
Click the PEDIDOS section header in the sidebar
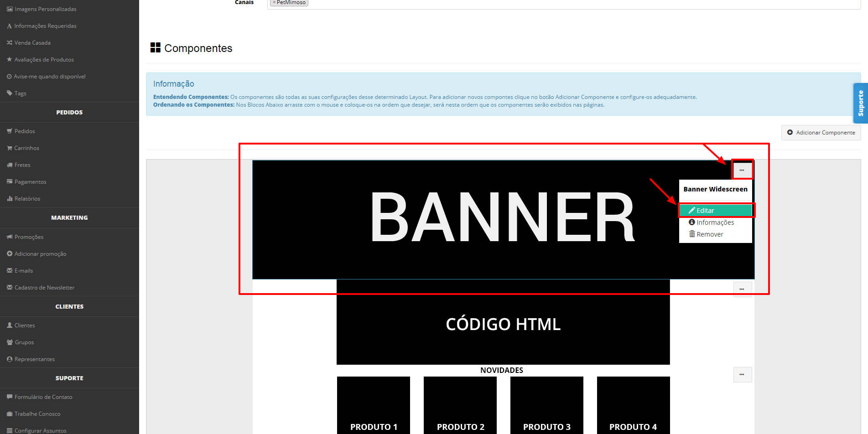point(69,113)
